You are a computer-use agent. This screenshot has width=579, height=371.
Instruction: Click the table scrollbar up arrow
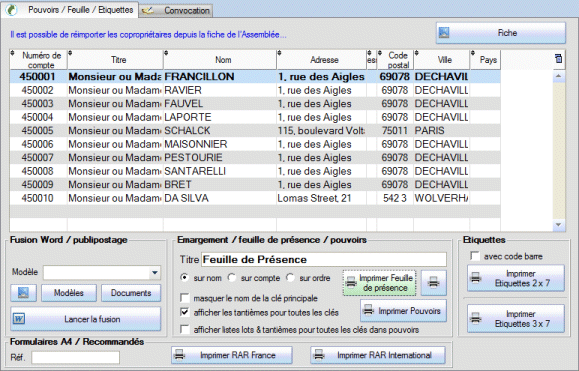click(x=559, y=76)
